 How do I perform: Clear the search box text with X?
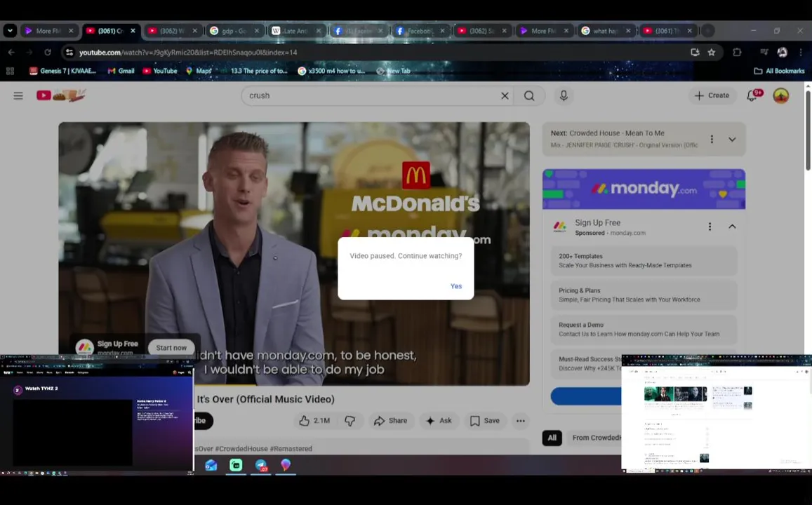[x=505, y=95]
